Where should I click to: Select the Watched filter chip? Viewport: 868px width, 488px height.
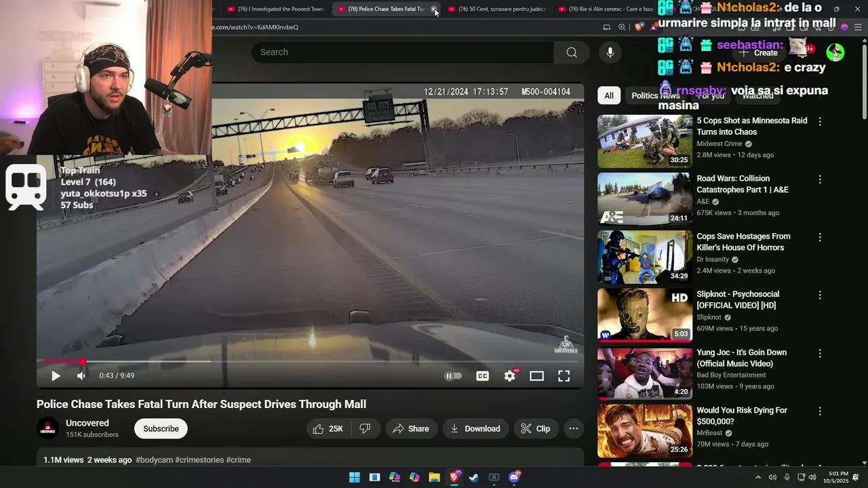tap(757, 96)
